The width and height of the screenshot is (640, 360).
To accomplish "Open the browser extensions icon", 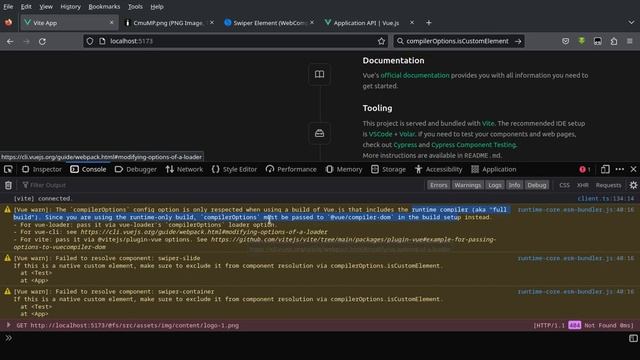I will [x=614, y=41].
